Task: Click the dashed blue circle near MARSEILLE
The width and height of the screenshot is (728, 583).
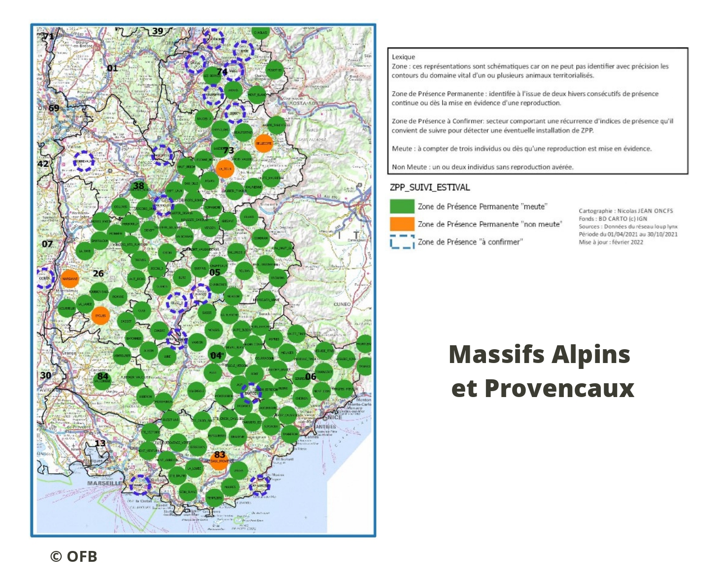Action: [140, 485]
